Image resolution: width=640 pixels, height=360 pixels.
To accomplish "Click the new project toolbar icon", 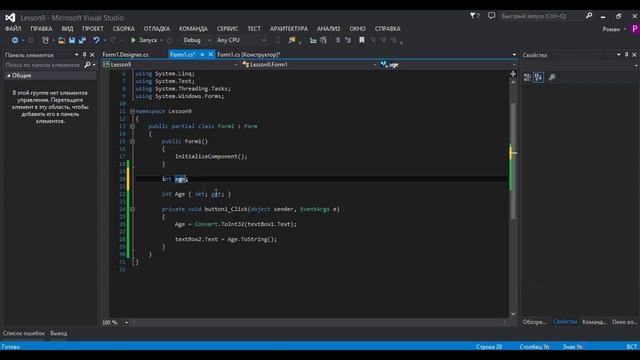I will [x=45, y=40].
